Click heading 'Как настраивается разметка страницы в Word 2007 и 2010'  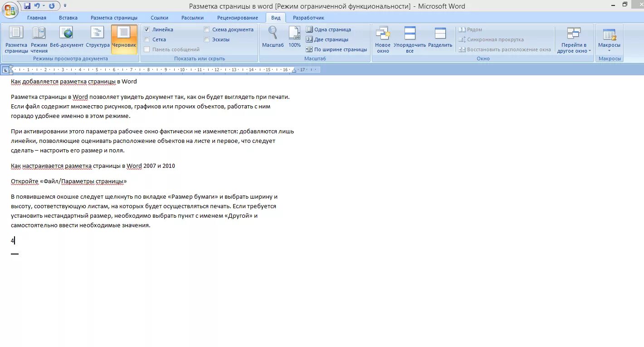pos(93,166)
